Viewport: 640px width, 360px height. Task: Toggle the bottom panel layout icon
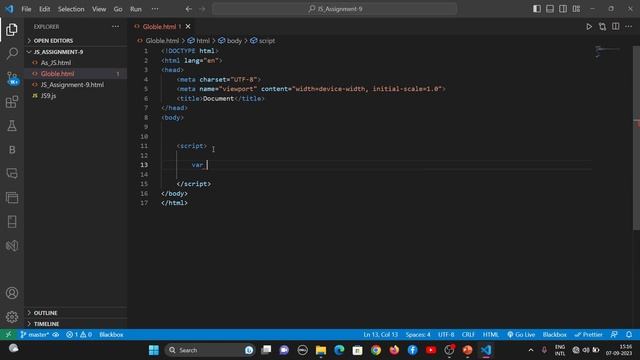pos(550,9)
